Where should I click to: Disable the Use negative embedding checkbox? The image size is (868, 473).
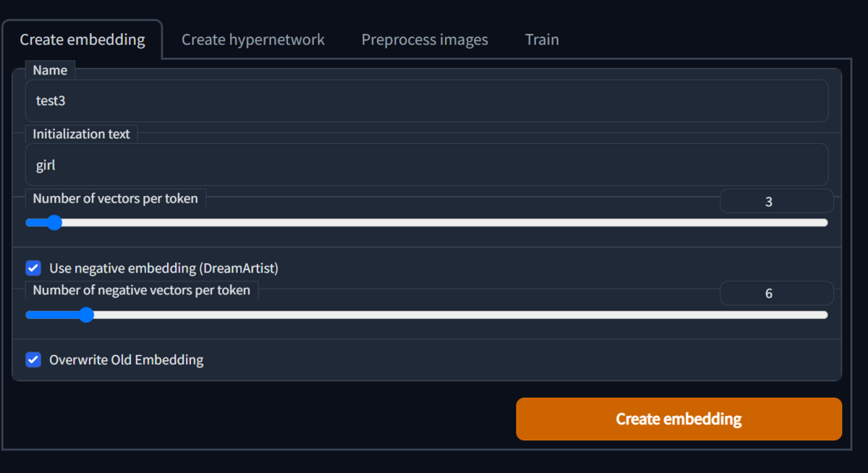33,268
